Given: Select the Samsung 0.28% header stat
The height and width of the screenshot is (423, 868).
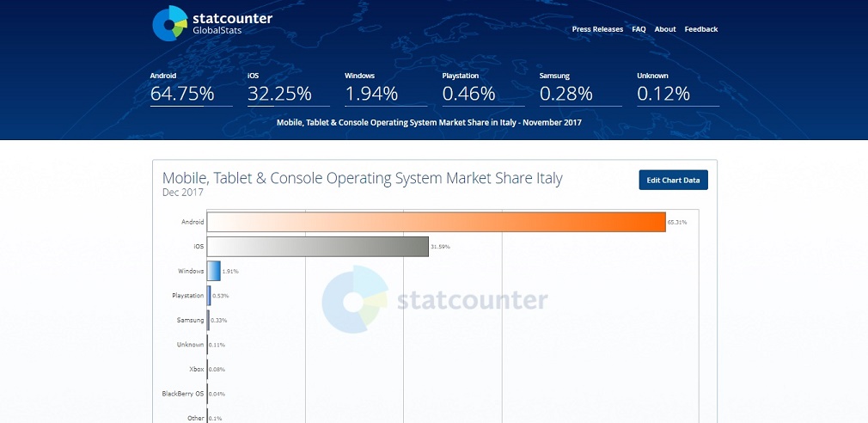Looking at the screenshot, I should [x=581, y=89].
